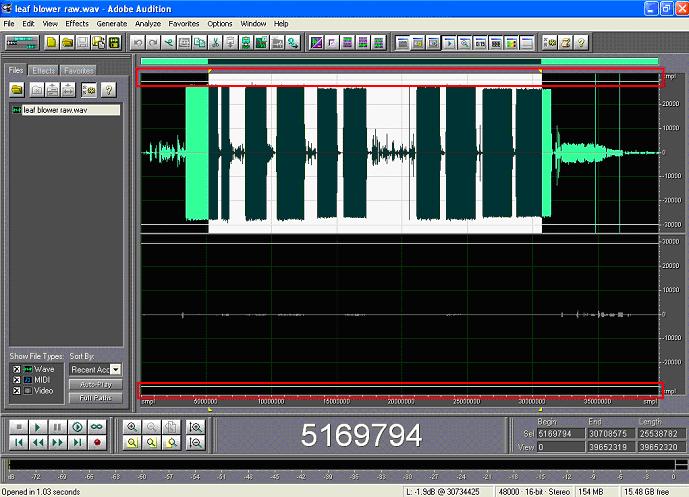Open the Sort By Recent Access dropdown
The image size is (689, 497).
click(116, 370)
